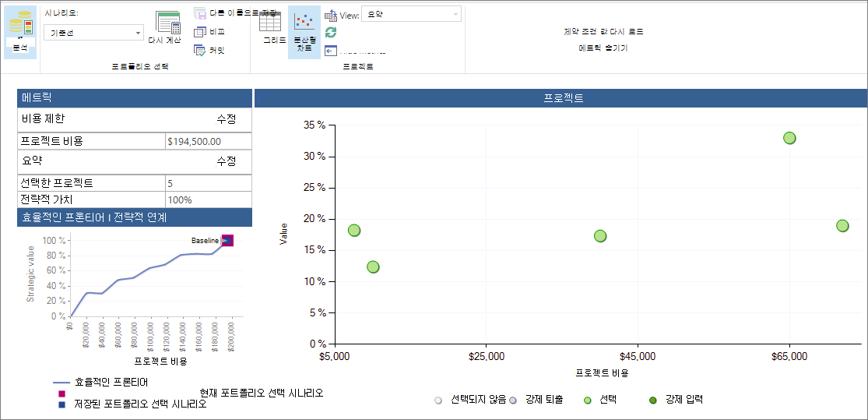The image size is (868, 420).
Task: Click the 효율적인 프론티어 | 전략적 연계 header
Action: [135, 217]
